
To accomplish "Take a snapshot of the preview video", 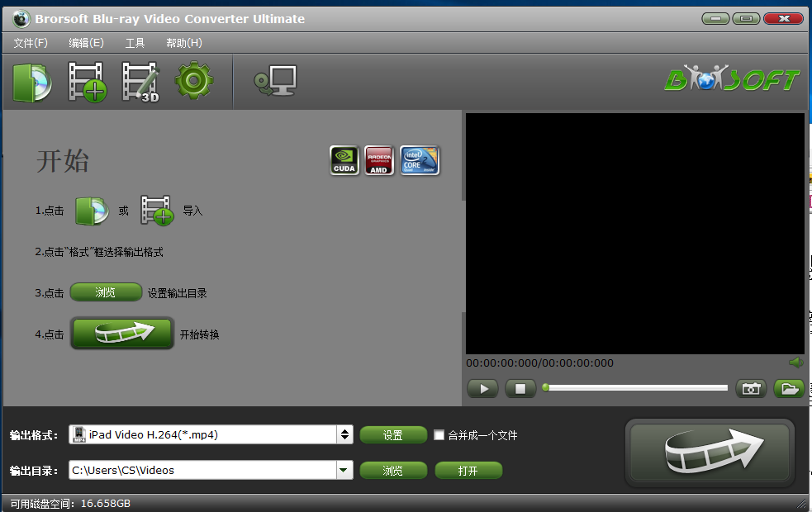I will tap(751, 388).
